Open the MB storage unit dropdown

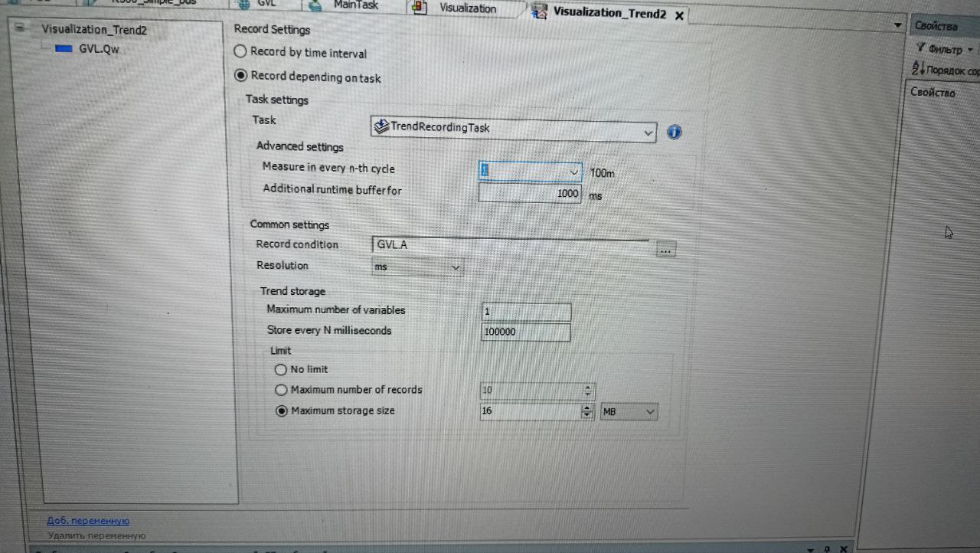tap(649, 411)
